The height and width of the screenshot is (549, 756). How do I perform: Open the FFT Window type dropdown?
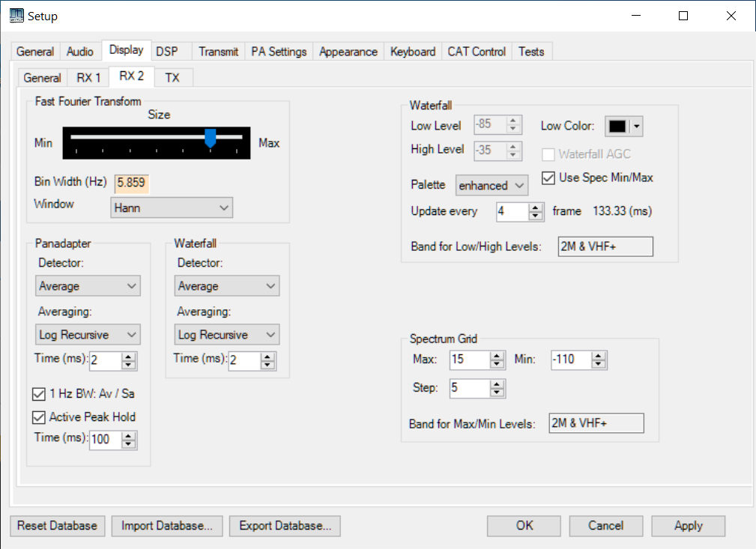click(x=172, y=207)
